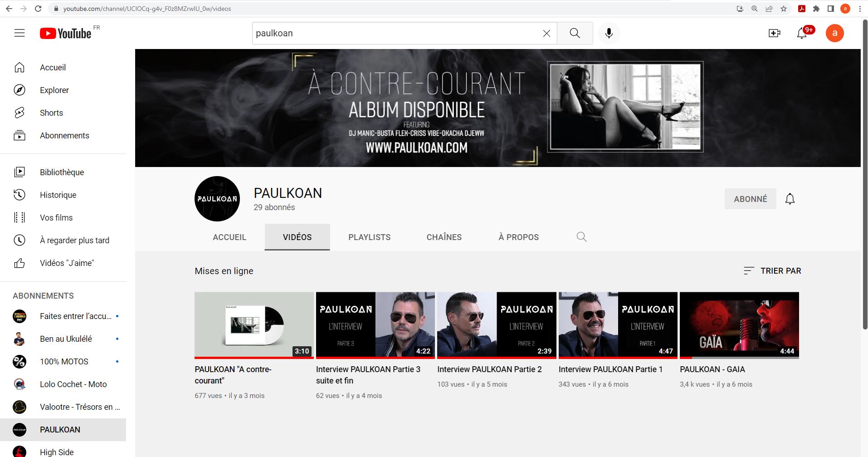The width and height of the screenshot is (868, 457).
Task: Switch to the À PROPOS tab
Action: click(x=518, y=237)
